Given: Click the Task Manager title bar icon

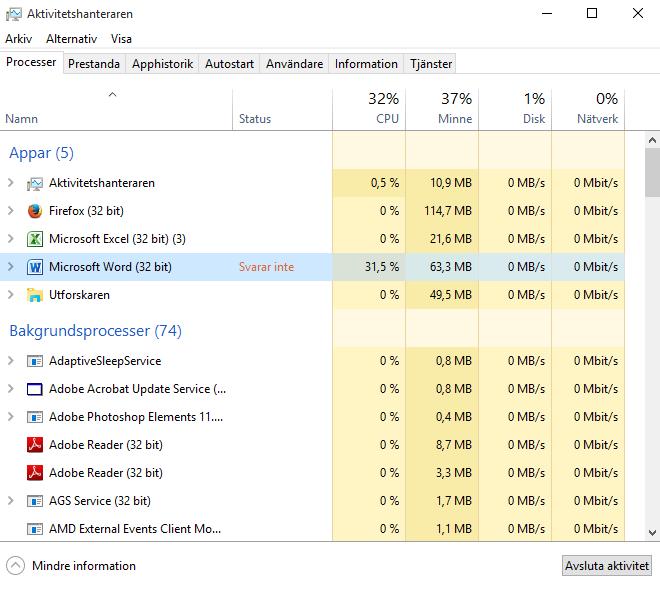Looking at the screenshot, I should (13, 14).
